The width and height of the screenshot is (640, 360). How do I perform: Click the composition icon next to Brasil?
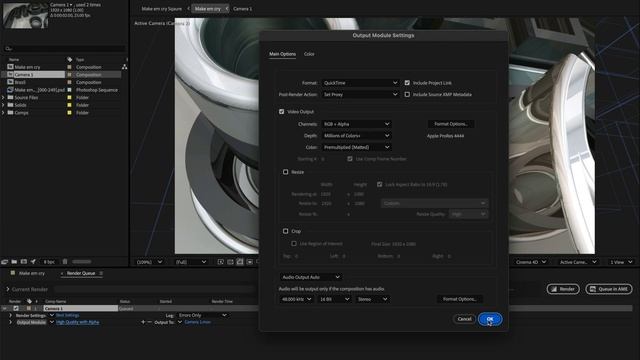[x=11, y=82]
